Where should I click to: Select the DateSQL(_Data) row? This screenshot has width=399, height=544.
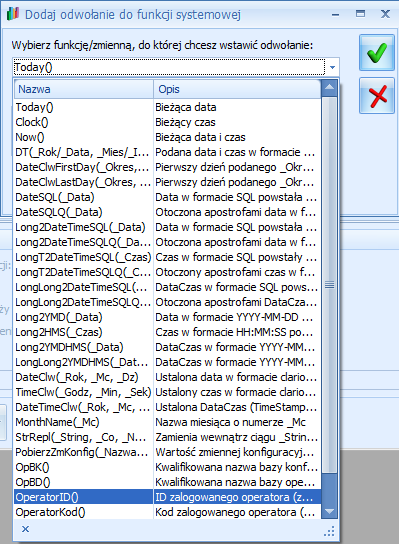pyautogui.click(x=168, y=197)
